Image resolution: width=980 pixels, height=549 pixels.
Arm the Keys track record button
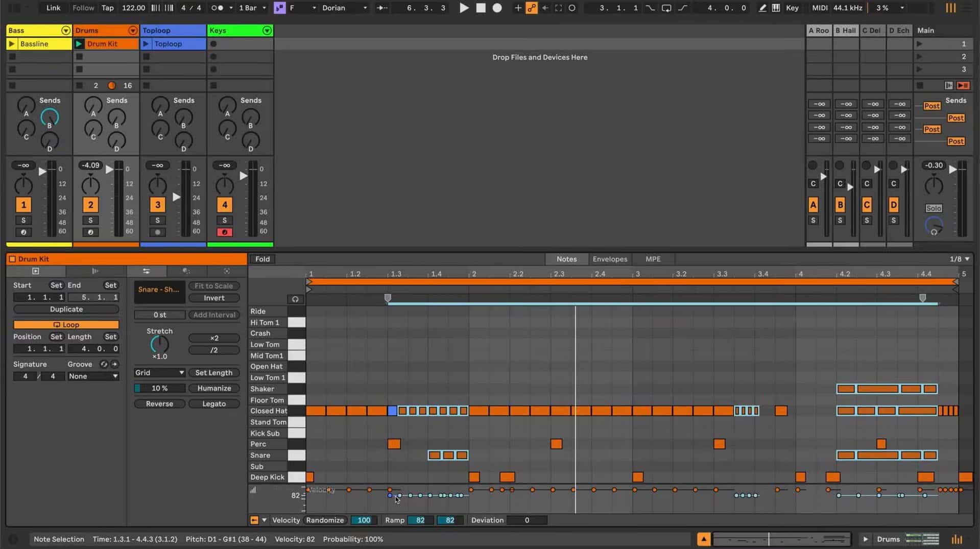click(x=225, y=232)
